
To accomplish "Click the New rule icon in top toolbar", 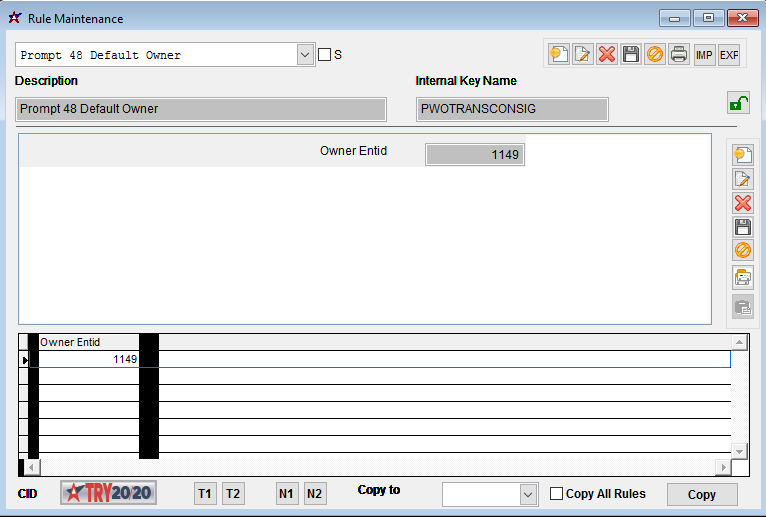I will tap(558, 54).
